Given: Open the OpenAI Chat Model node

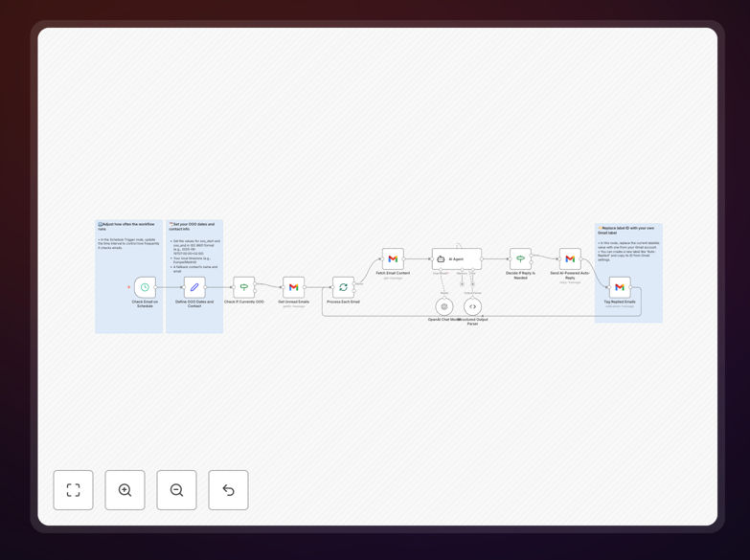Looking at the screenshot, I should click(x=444, y=306).
